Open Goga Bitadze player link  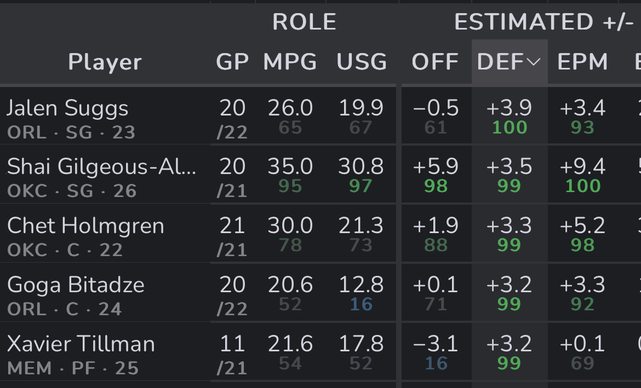[76, 285]
